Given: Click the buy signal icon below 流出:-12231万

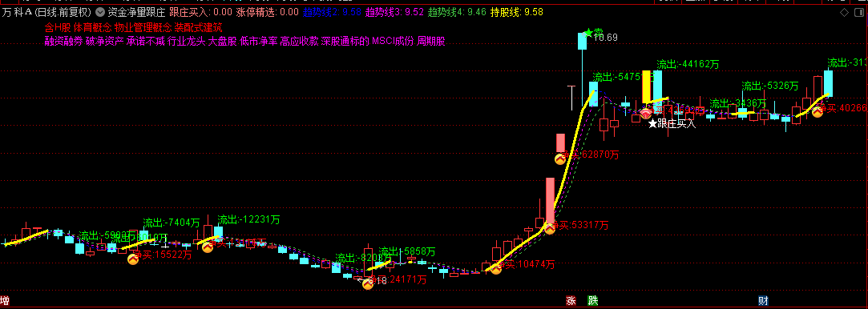Looking at the screenshot, I should point(207,247).
